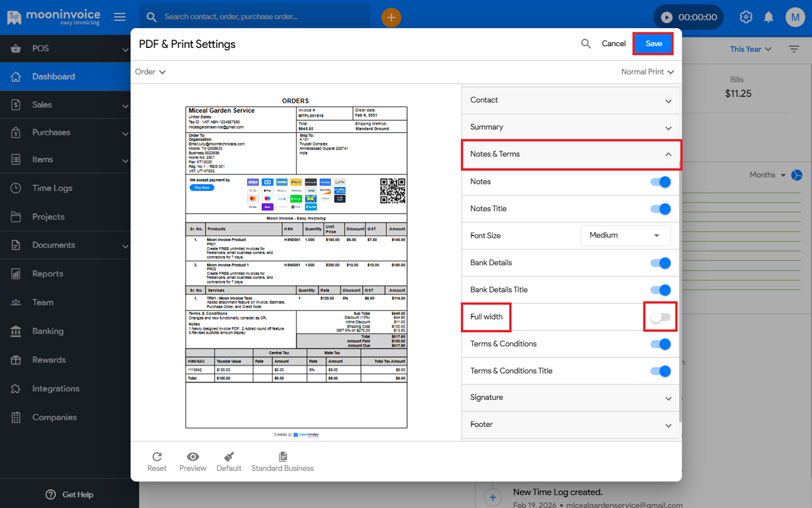
Task: Start the timer play button
Action: (x=667, y=17)
